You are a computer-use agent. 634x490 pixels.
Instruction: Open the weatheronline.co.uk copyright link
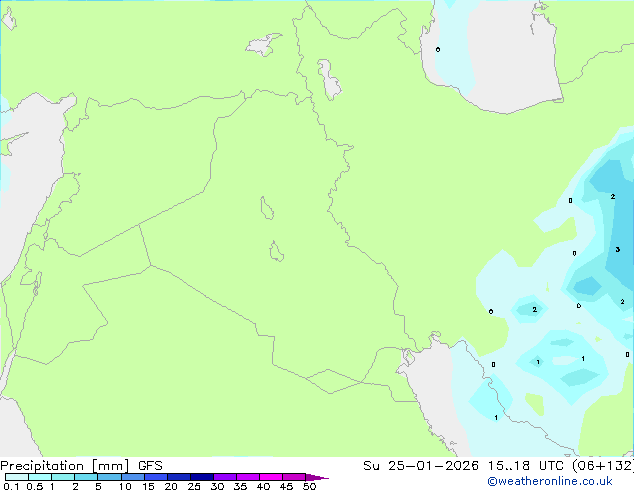tap(550, 481)
